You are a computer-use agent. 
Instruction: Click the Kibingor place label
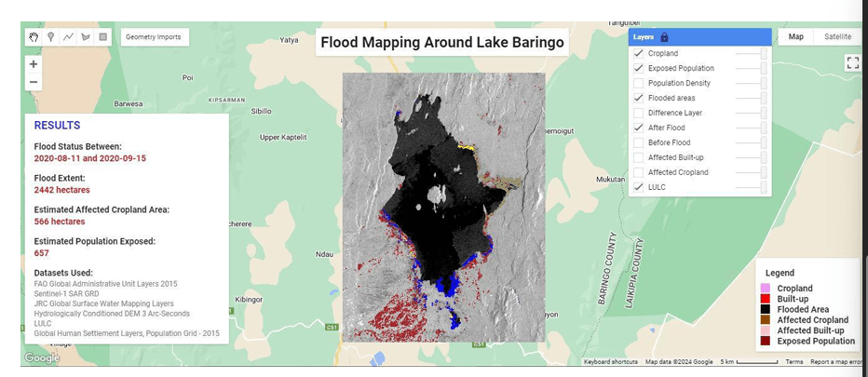click(x=249, y=300)
